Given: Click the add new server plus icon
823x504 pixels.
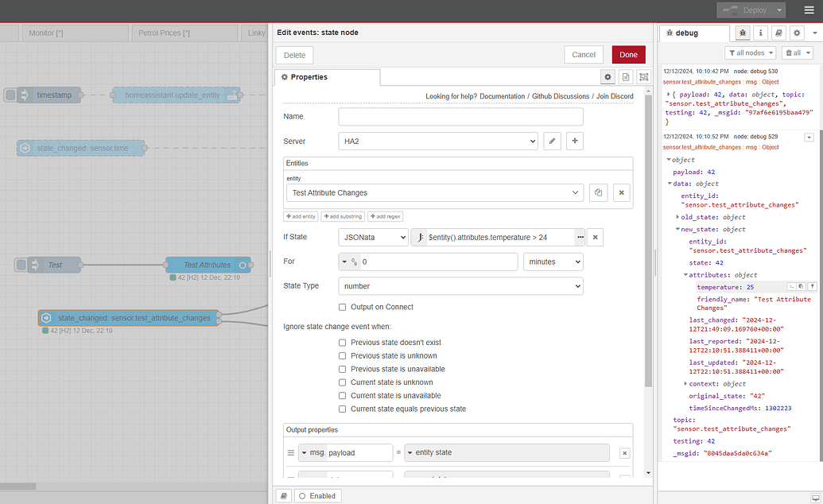Looking at the screenshot, I should 574,141.
